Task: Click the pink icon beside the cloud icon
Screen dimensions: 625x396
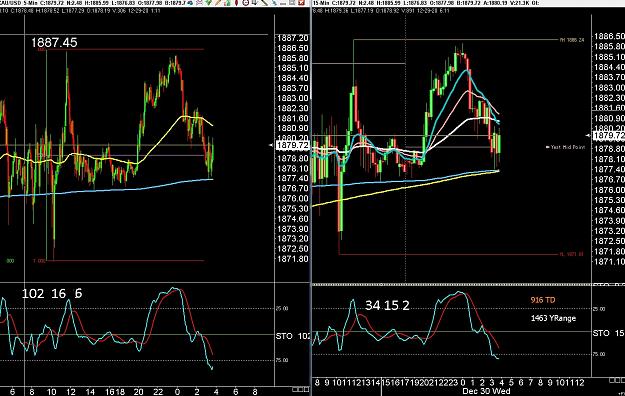Action: 199,2
